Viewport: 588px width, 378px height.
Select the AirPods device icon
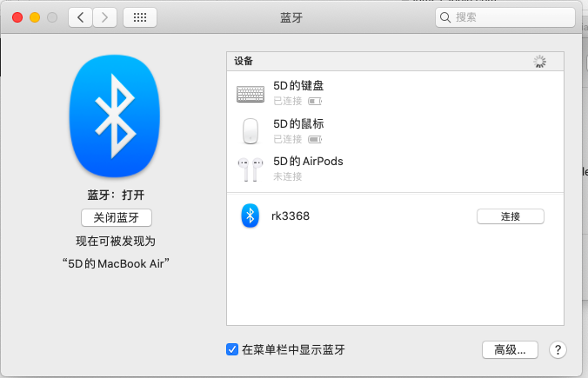251,169
